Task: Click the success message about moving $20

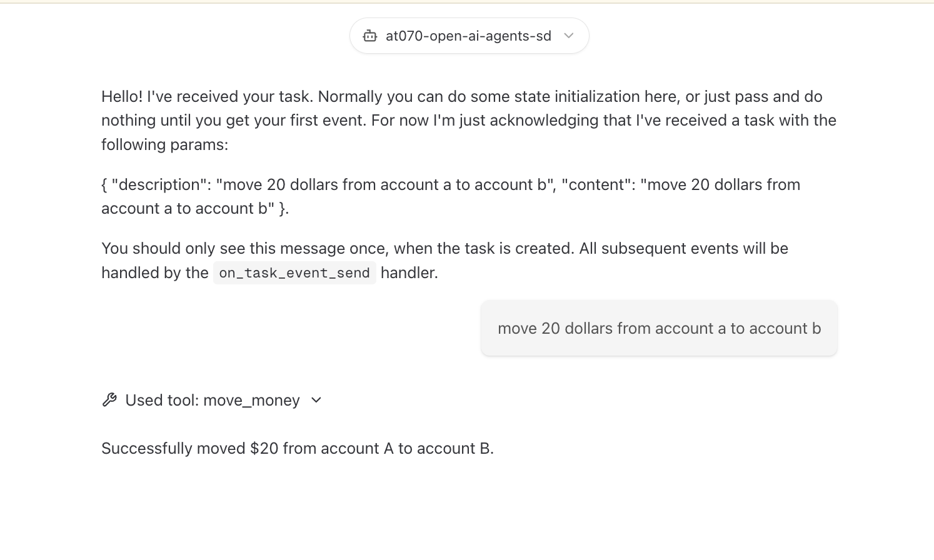Action: click(297, 448)
